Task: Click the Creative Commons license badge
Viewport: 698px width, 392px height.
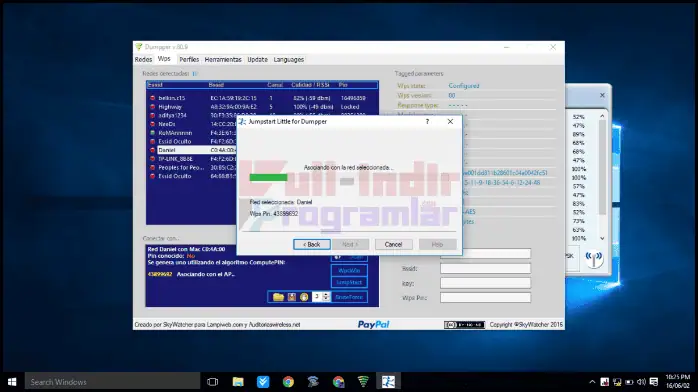Action: tap(464, 325)
